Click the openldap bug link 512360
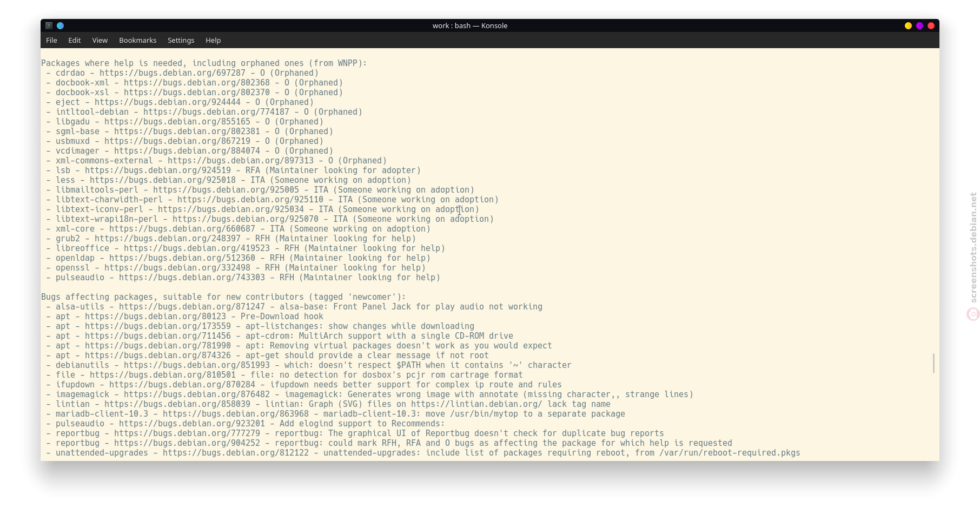Image resolution: width=980 pixels, height=507 pixels. point(182,258)
